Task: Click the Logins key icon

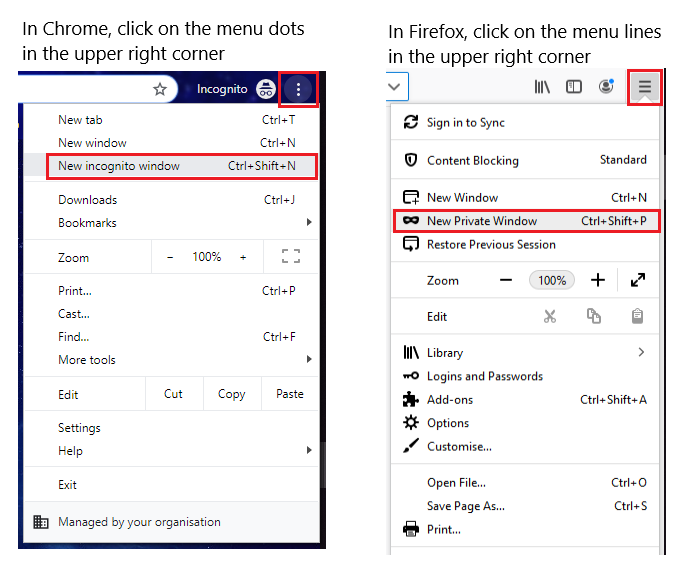Action: [411, 376]
